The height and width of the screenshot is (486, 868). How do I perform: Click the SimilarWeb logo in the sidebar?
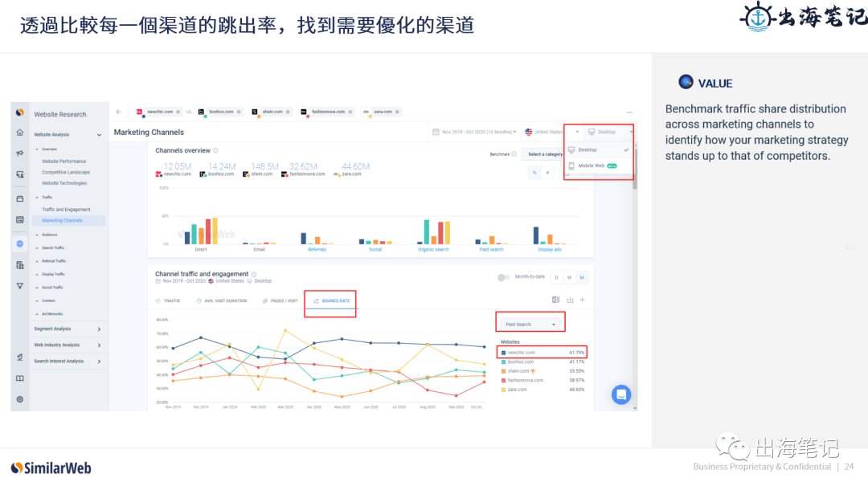click(x=20, y=112)
